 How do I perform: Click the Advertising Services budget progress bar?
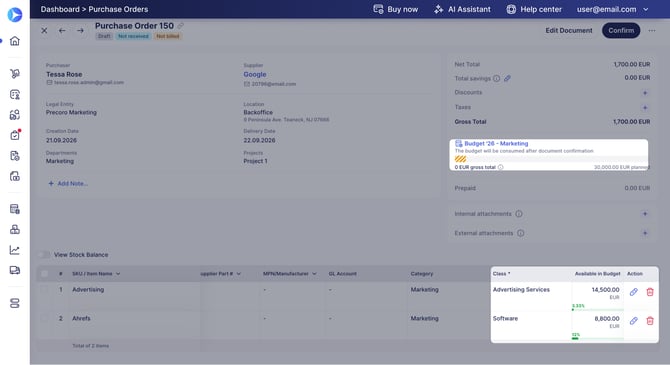[597, 309]
